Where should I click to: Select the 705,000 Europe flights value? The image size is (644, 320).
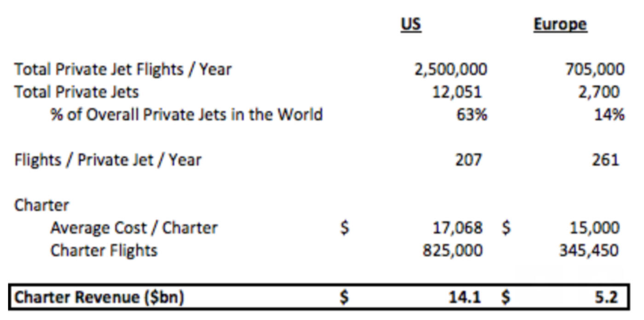(x=594, y=69)
